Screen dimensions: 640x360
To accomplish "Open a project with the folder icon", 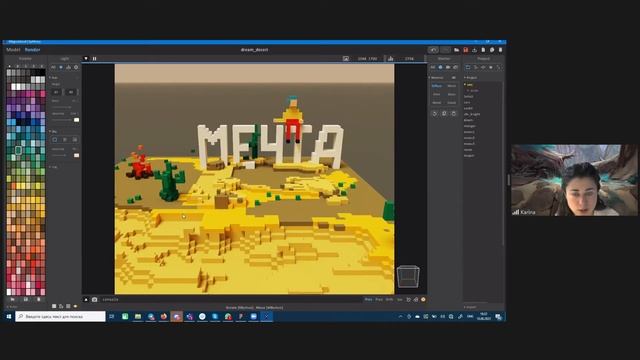I will coord(457,50).
